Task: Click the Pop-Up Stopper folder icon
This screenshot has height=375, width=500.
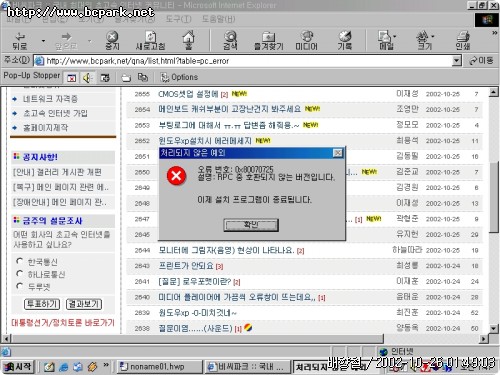Action: [x=126, y=78]
